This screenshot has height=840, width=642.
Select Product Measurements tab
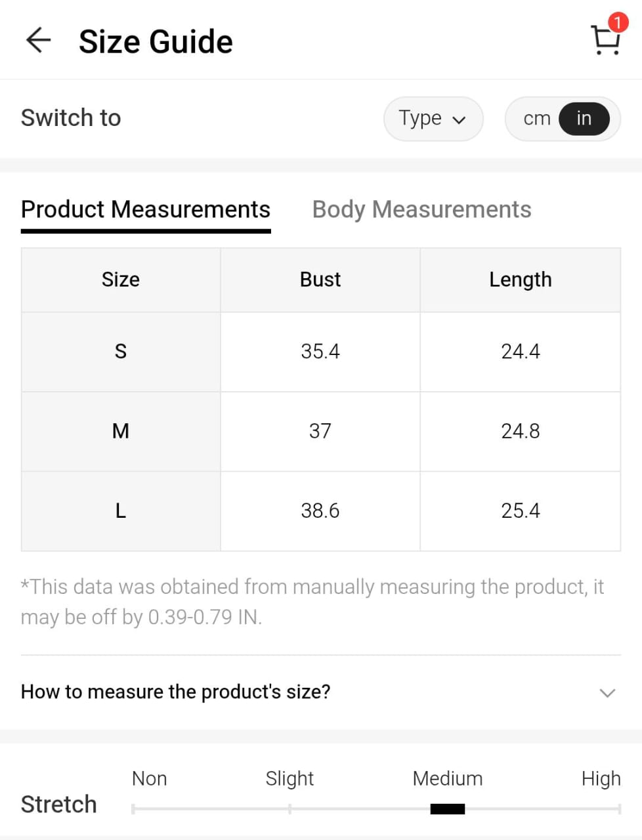pyautogui.click(x=146, y=209)
